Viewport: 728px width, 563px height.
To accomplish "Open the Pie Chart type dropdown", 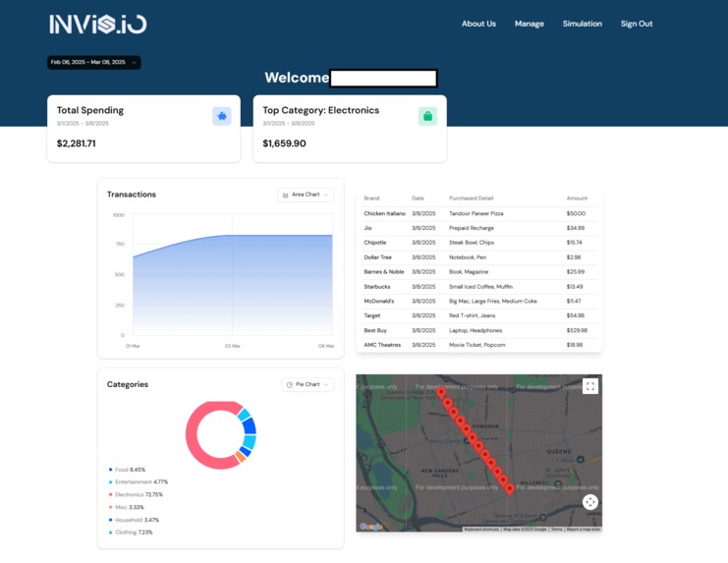I will [x=308, y=384].
